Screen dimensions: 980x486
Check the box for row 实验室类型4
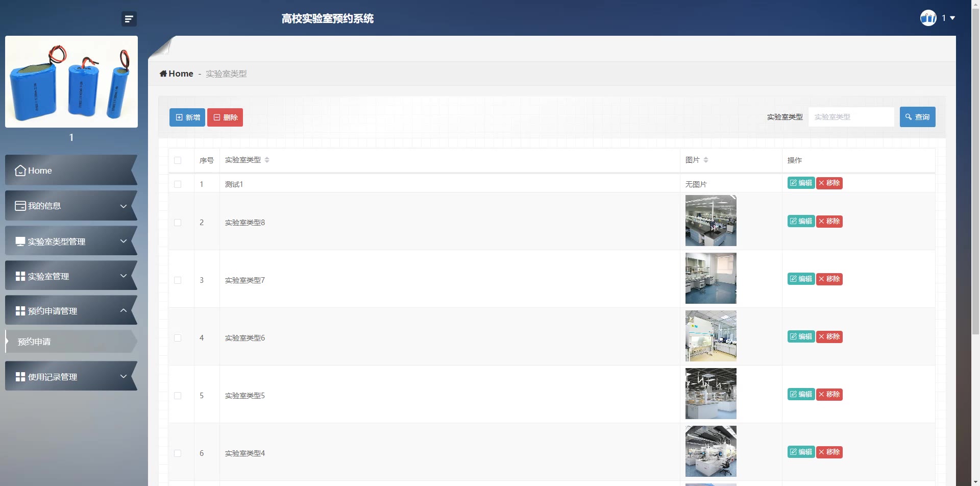click(x=178, y=453)
